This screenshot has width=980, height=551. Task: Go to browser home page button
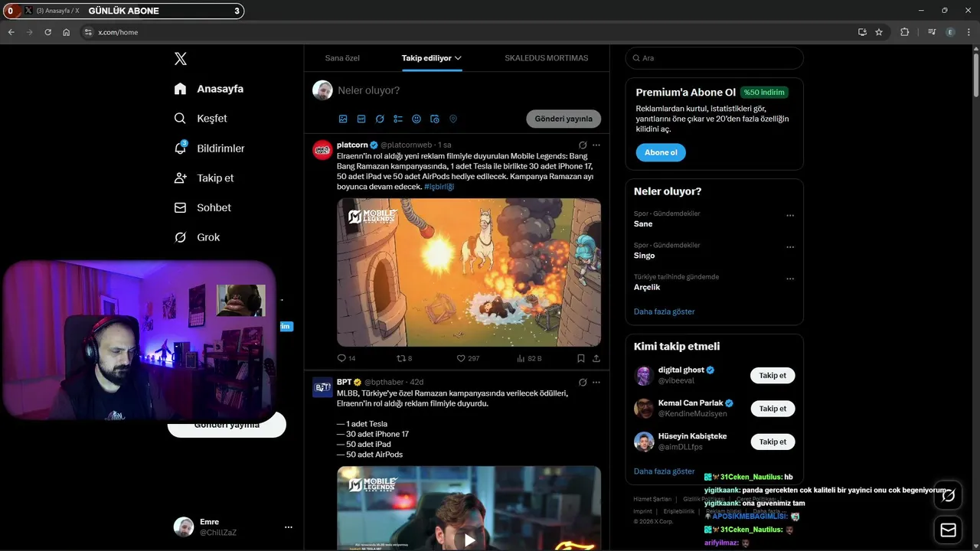point(67,32)
